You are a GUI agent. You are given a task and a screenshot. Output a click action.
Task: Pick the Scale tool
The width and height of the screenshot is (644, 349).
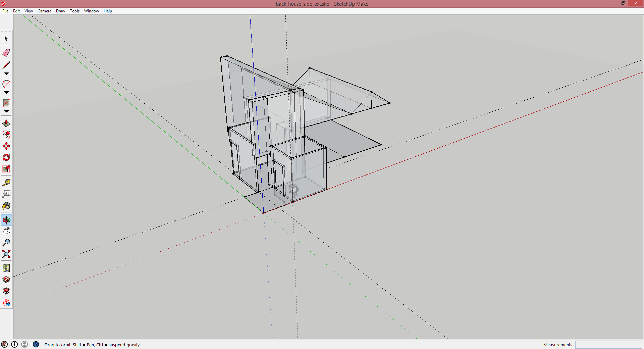click(6, 169)
